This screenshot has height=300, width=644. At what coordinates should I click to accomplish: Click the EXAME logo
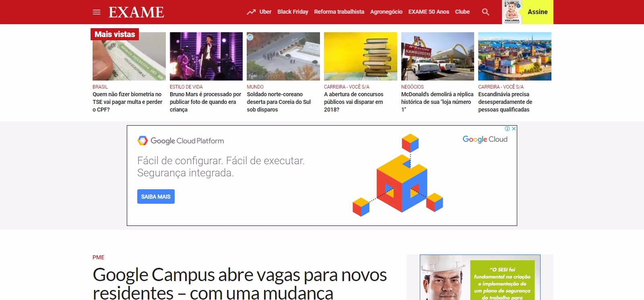point(136,12)
